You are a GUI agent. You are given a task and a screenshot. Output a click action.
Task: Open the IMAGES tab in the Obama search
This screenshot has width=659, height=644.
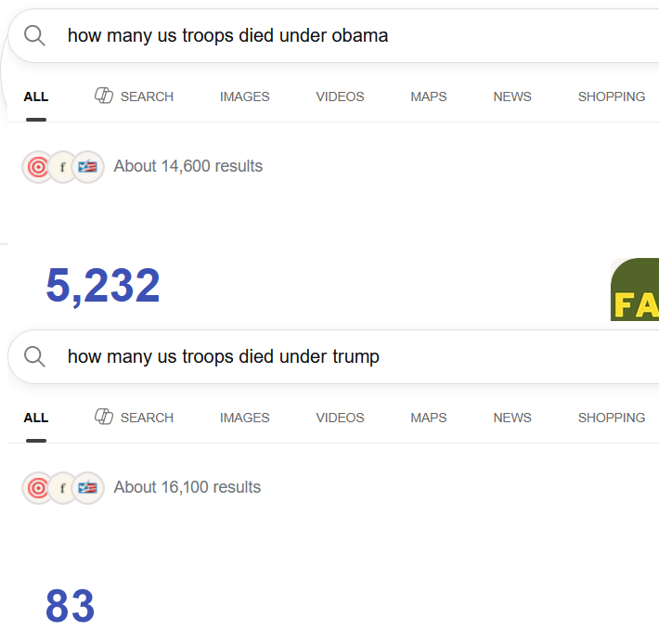[x=245, y=97]
